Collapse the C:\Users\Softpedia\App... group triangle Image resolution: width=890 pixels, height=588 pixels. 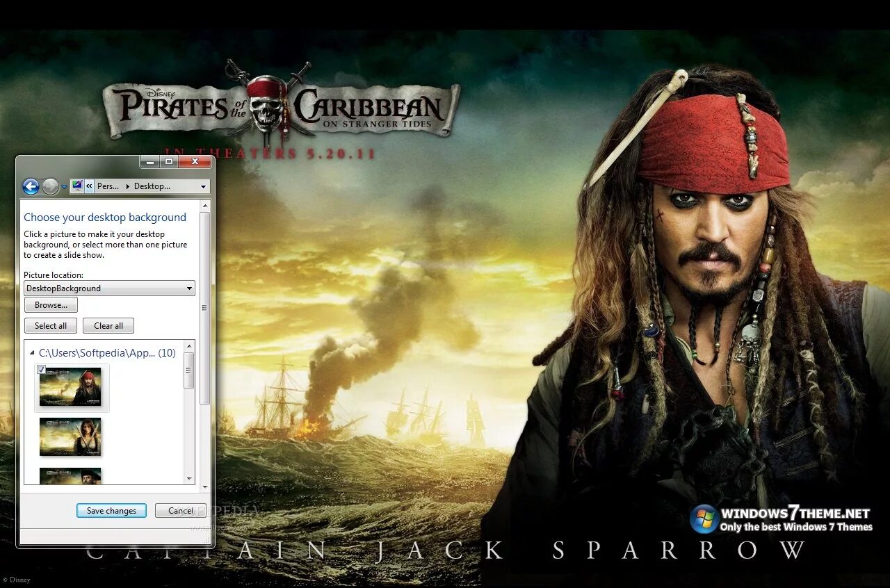pyautogui.click(x=33, y=353)
